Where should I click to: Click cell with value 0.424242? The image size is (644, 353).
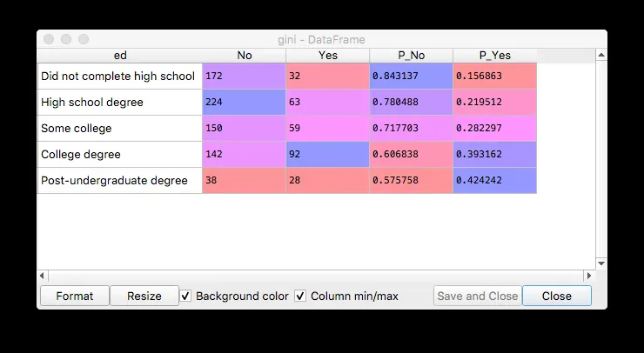tap(495, 180)
